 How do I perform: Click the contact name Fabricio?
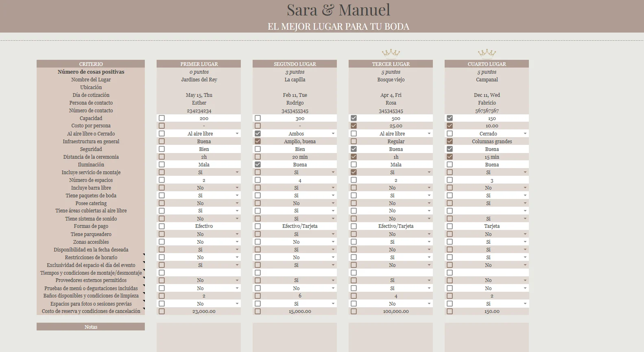click(487, 103)
